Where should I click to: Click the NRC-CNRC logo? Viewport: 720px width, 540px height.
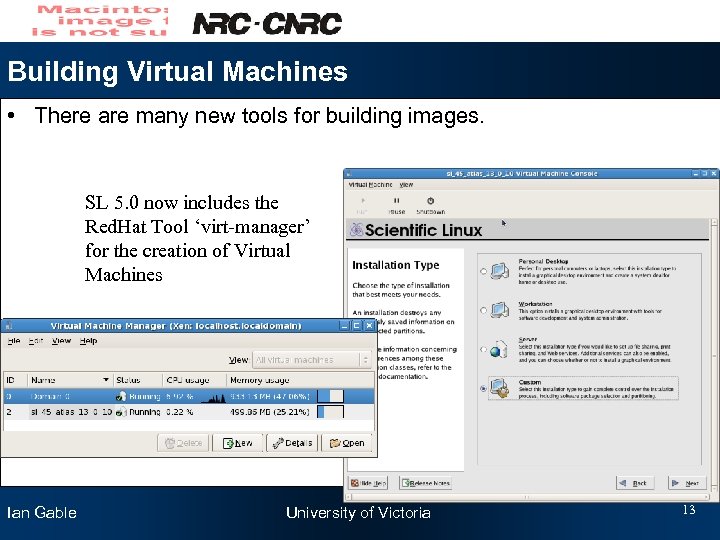tap(267, 23)
